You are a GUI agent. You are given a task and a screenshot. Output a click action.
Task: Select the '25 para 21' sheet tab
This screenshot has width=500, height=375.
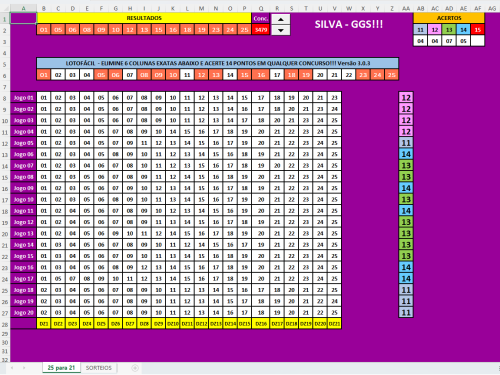coord(61,368)
